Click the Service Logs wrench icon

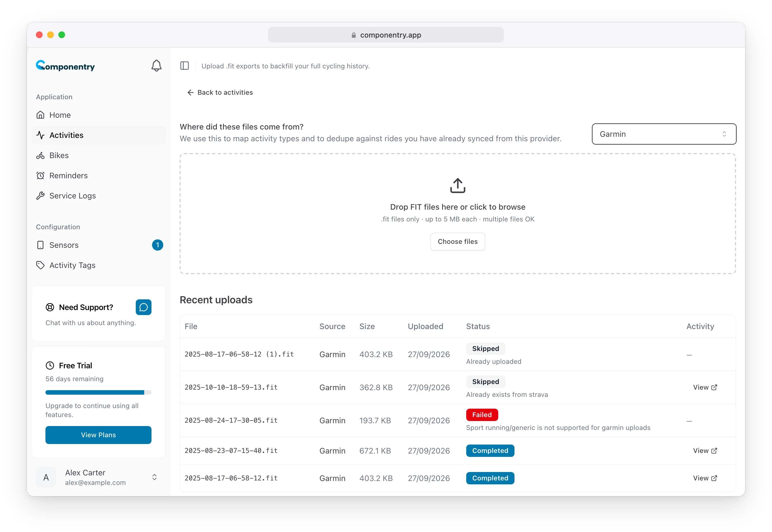40,196
